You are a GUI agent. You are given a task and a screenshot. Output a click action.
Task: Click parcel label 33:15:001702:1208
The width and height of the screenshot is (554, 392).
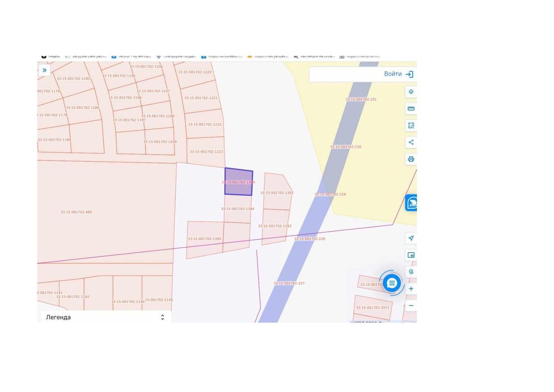point(157,116)
